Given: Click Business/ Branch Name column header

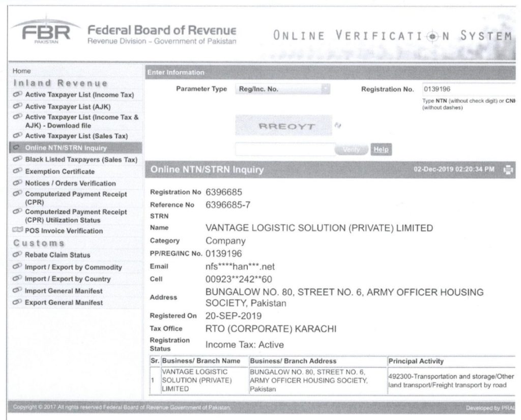Looking at the screenshot, I should coord(201,361).
